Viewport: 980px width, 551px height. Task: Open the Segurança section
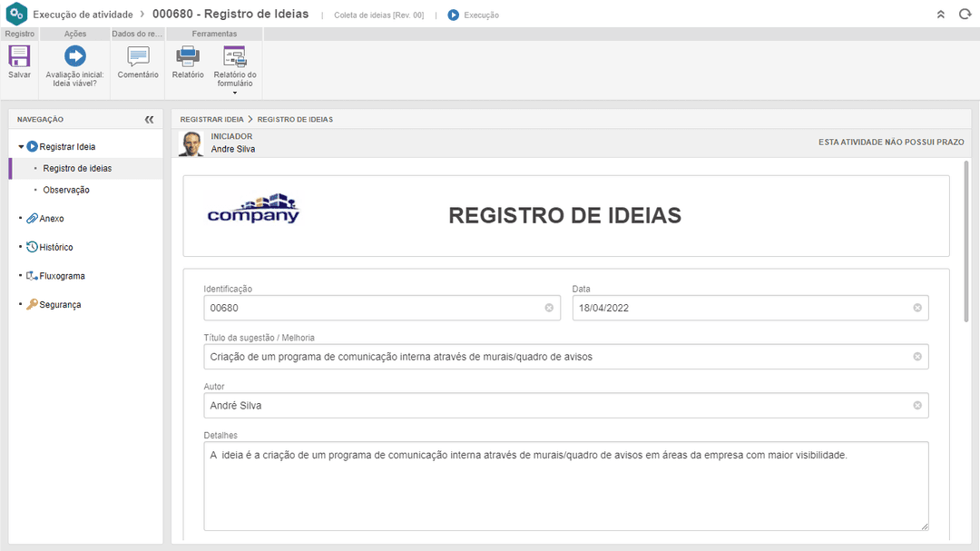click(x=60, y=305)
